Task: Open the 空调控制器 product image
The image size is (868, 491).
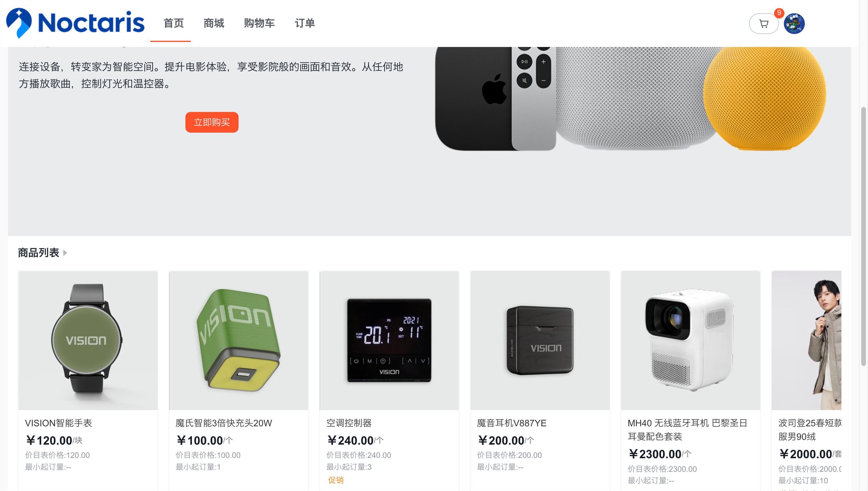Action: click(x=389, y=340)
